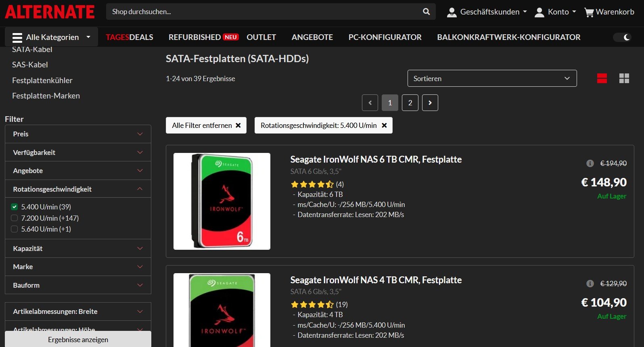
Task: Click info icon beside €194,90 price
Action: [590, 163]
